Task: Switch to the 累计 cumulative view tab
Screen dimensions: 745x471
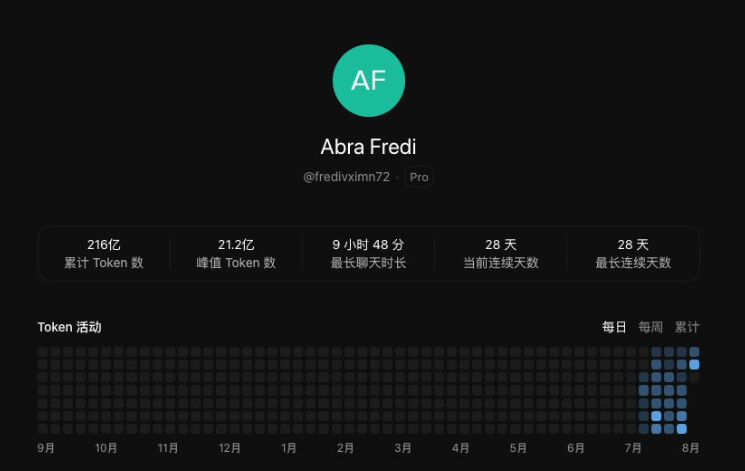Action: tap(687, 327)
